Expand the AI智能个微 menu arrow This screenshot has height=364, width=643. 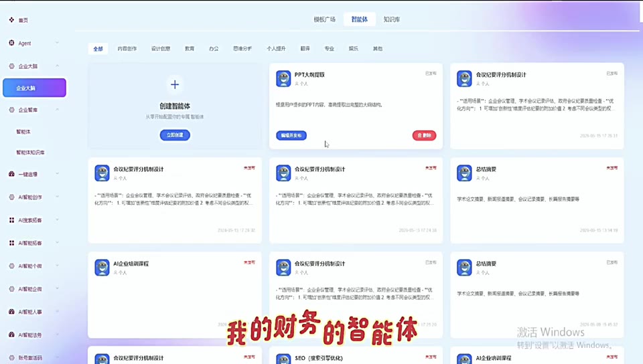point(57,266)
